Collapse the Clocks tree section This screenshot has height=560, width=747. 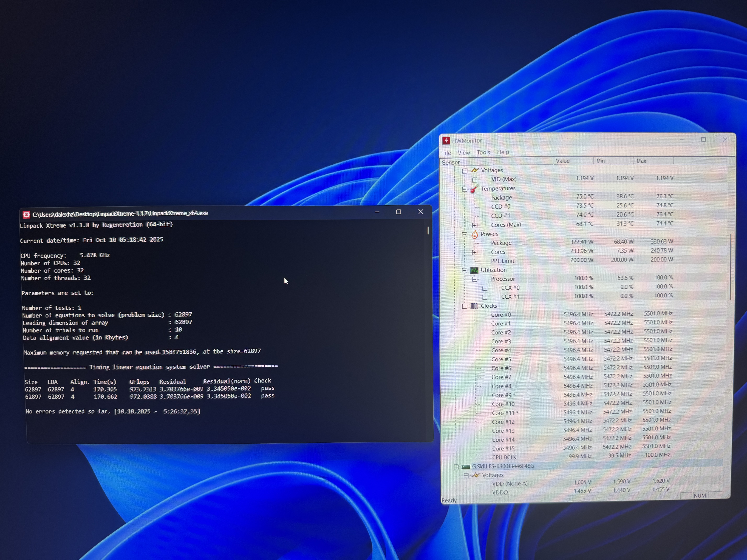click(465, 306)
